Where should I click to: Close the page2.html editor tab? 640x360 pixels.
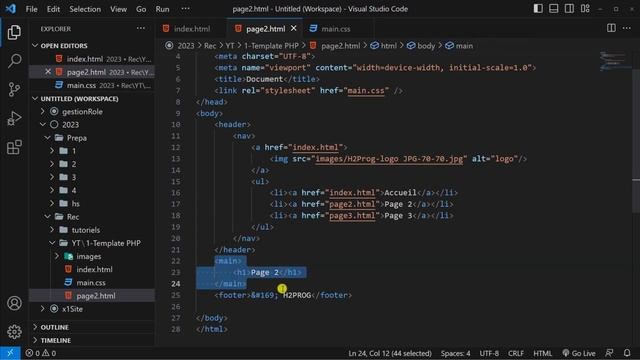(293, 29)
